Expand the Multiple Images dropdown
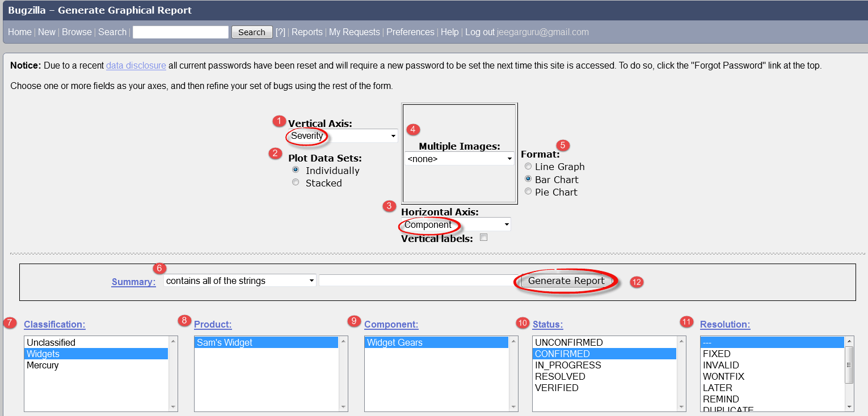The height and width of the screenshot is (416, 868). pyautogui.click(x=460, y=159)
